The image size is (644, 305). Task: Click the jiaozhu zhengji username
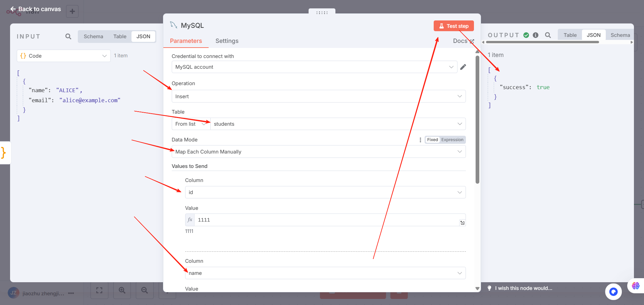pos(43,293)
